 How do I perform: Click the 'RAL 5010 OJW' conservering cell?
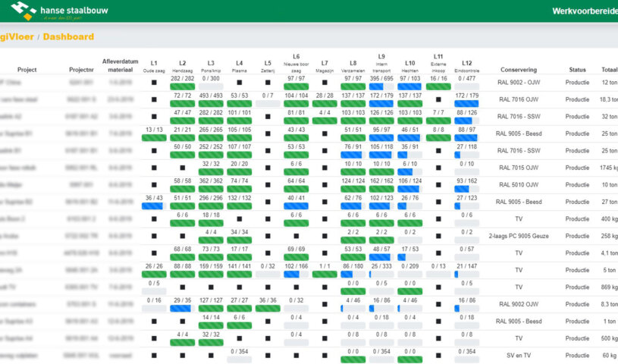coord(519,184)
